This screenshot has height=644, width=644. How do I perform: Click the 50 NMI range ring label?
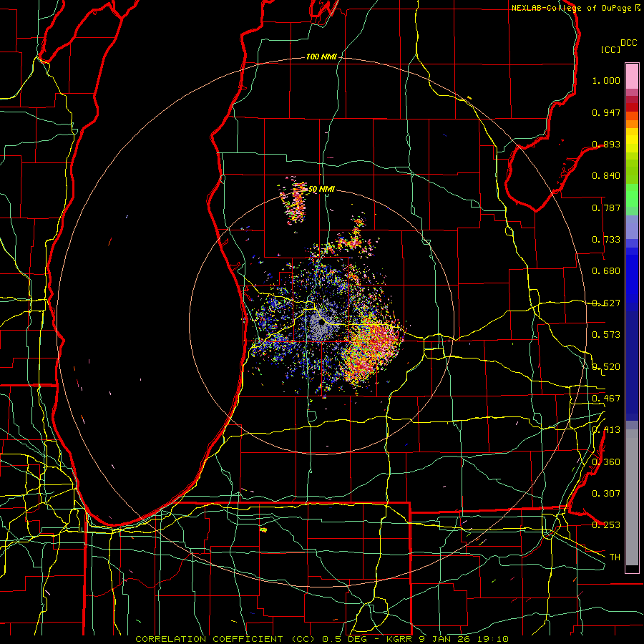321,189
